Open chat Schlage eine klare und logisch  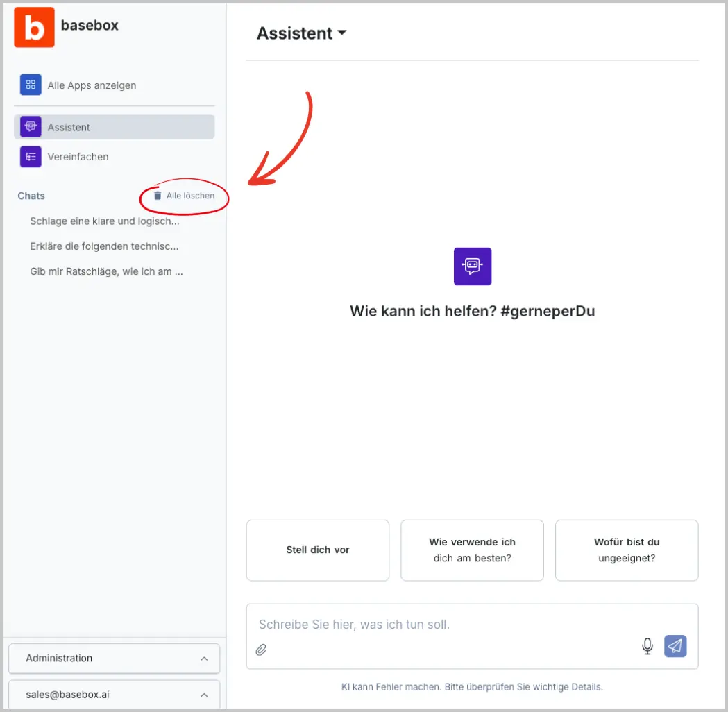(x=105, y=221)
